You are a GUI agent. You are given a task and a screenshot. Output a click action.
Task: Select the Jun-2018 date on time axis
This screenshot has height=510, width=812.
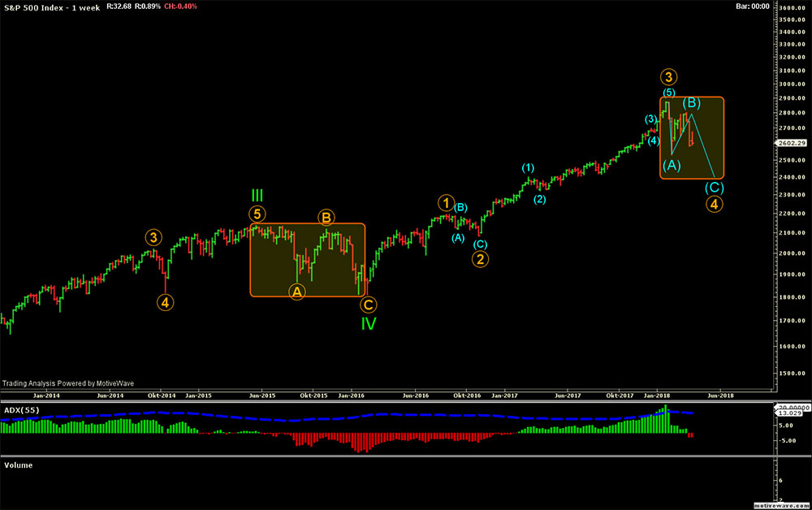click(719, 395)
